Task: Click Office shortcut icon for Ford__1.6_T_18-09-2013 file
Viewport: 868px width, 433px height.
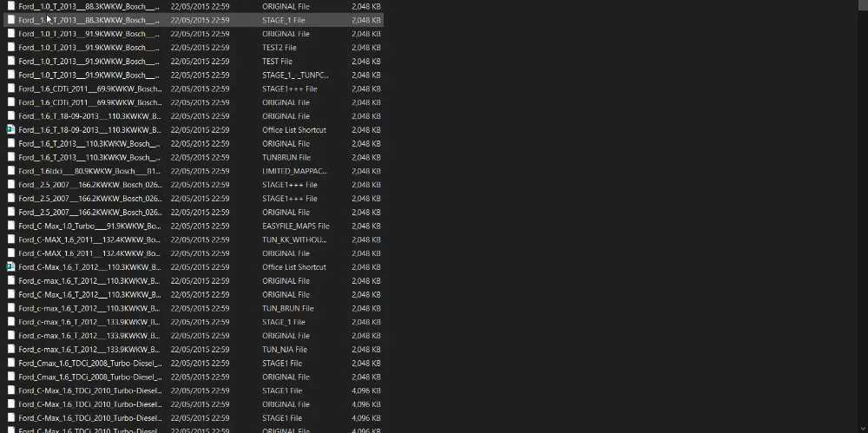Action: click(x=10, y=129)
